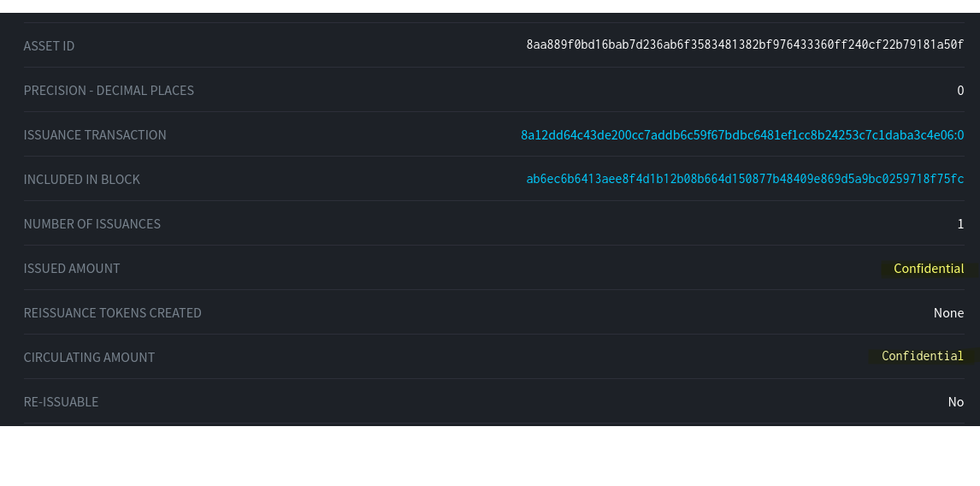Click the No value for re-issuable
The image size is (980, 486).
tap(955, 402)
